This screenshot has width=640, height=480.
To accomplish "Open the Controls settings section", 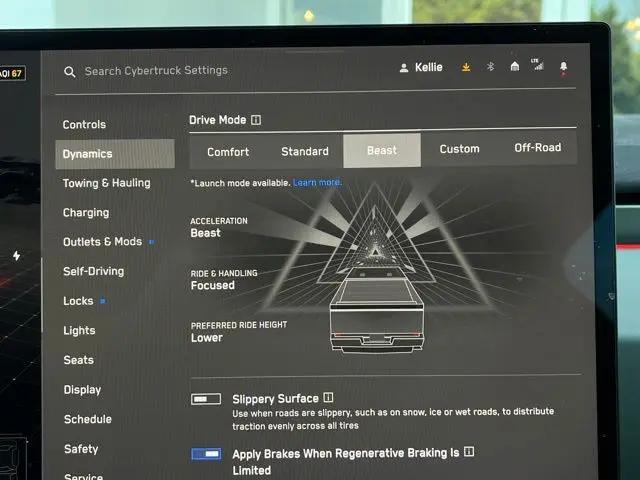I will [x=84, y=124].
